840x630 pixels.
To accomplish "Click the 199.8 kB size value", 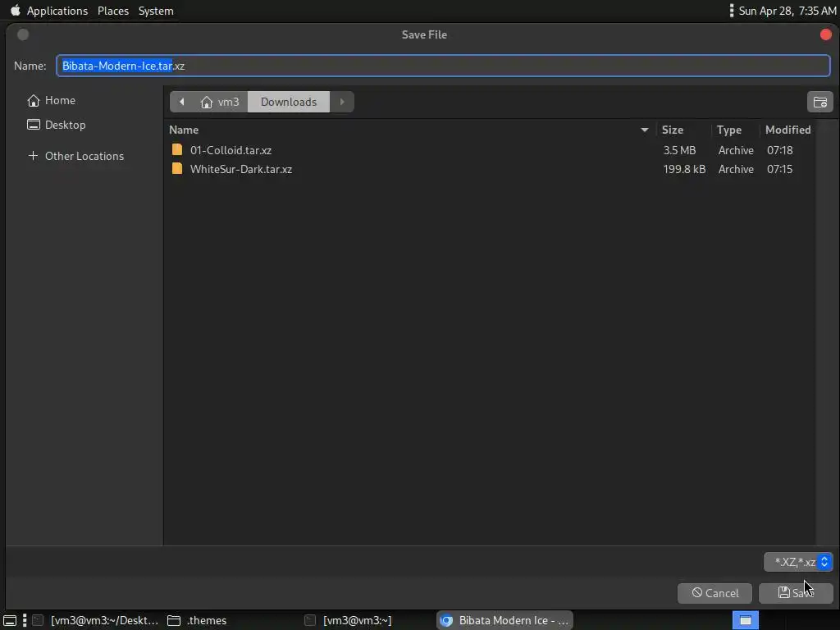I will coord(684,169).
